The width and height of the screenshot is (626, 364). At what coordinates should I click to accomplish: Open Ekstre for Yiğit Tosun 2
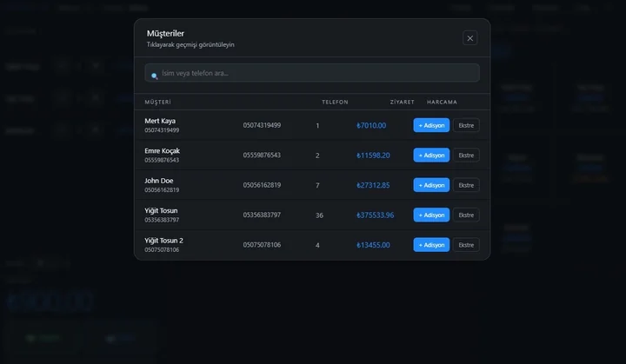tap(466, 245)
